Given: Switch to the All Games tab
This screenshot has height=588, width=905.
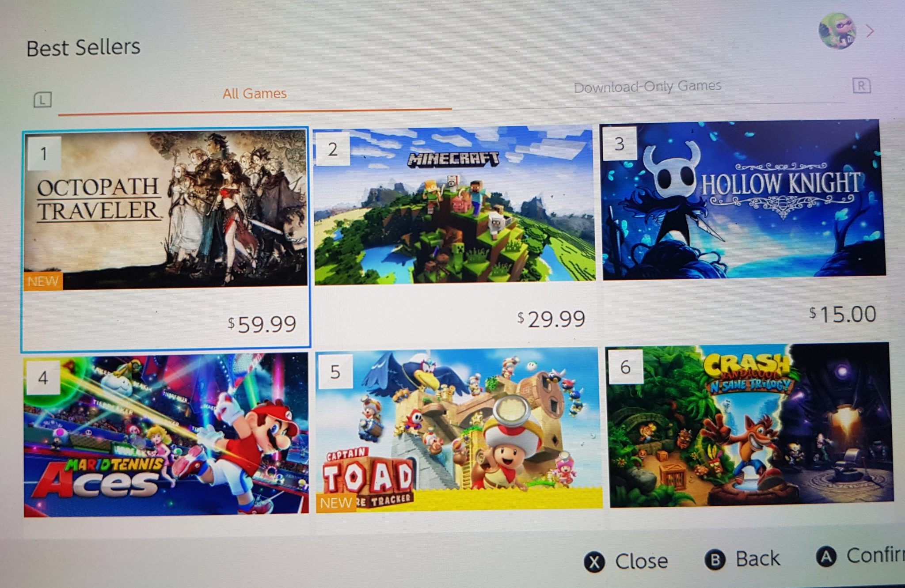Looking at the screenshot, I should [x=255, y=94].
